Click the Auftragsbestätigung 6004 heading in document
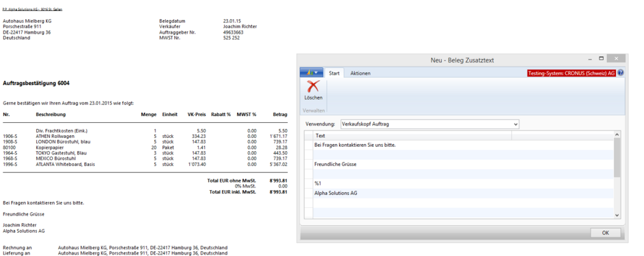This screenshot has width=644, height=256. (36, 83)
